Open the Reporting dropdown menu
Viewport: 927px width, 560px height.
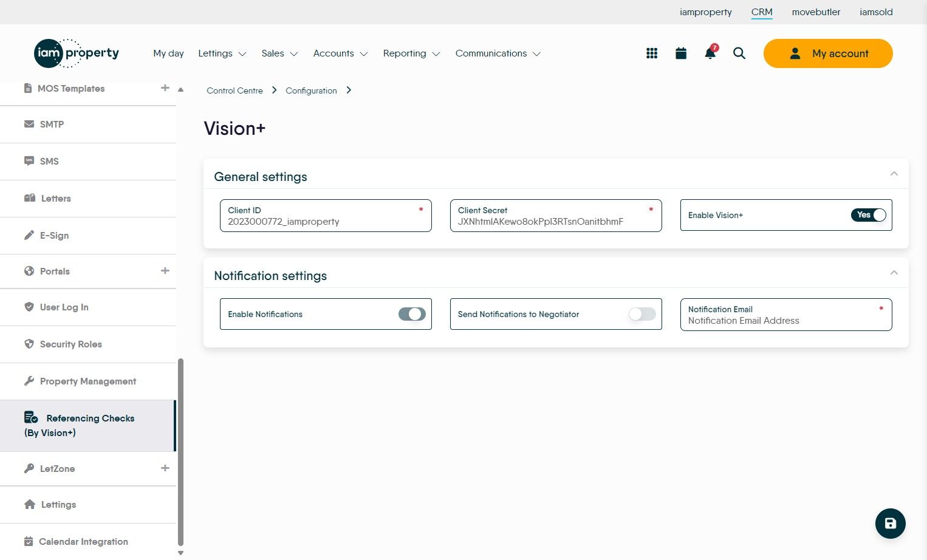click(x=412, y=53)
